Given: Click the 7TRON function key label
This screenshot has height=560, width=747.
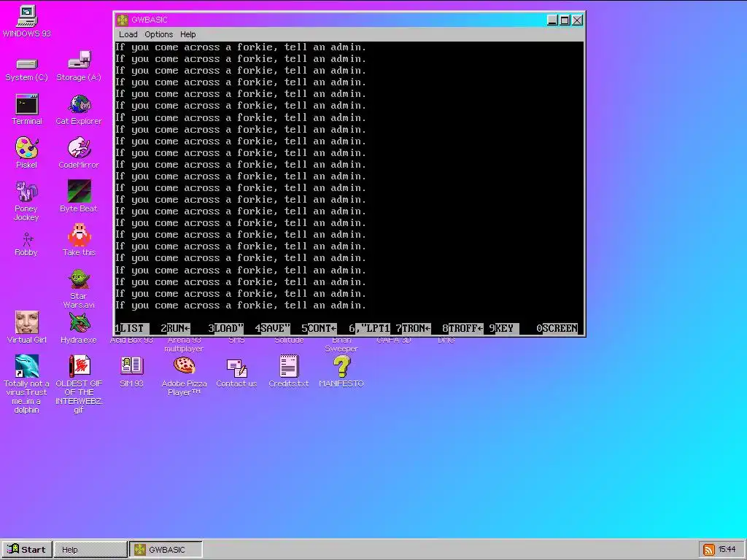Looking at the screenshot, I should pyautogui.click(x=413, y=328).
